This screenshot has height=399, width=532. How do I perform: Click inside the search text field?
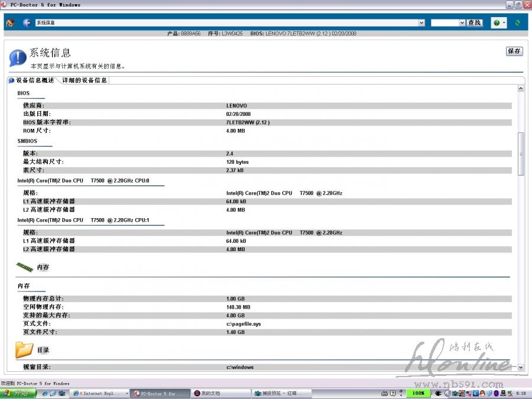[445, 22]
